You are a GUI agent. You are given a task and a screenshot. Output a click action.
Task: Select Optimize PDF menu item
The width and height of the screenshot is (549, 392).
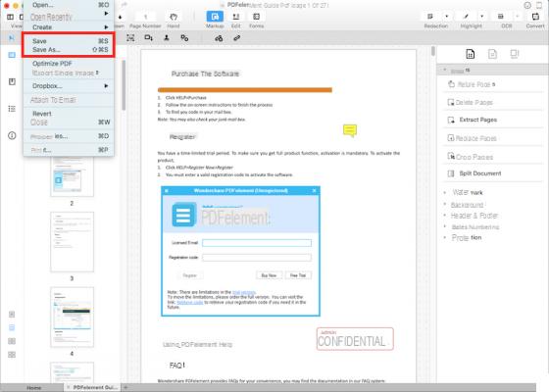[69, 64]
